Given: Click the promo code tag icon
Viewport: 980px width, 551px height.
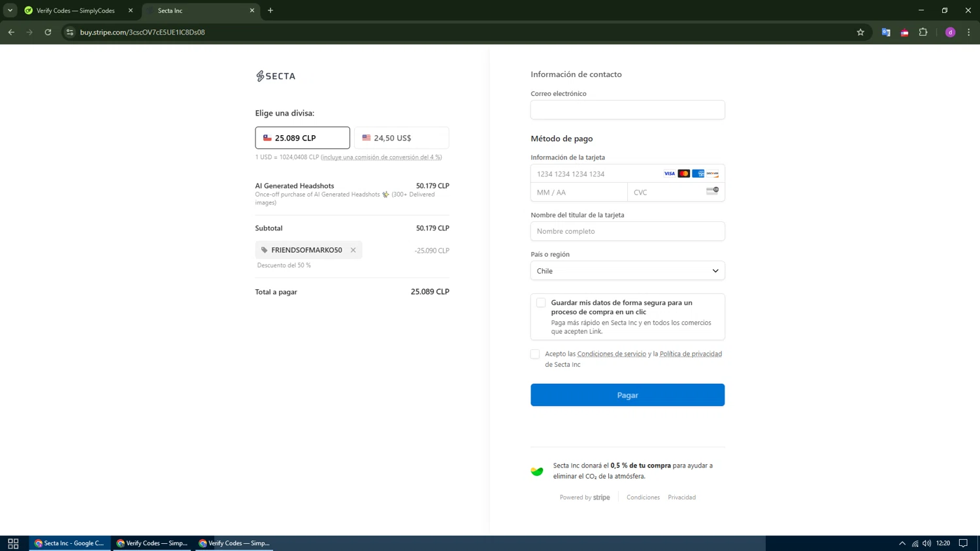Looking at the screenshot, I should point(265,250).
